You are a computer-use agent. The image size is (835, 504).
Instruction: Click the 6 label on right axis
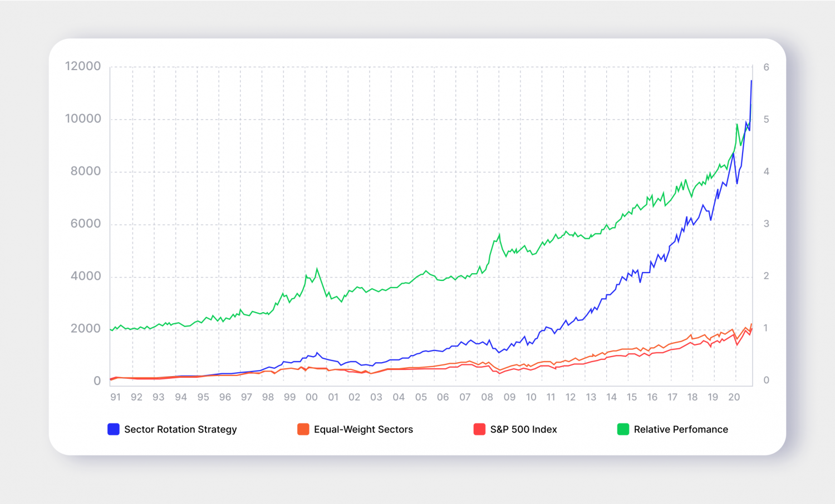(767, 67)
